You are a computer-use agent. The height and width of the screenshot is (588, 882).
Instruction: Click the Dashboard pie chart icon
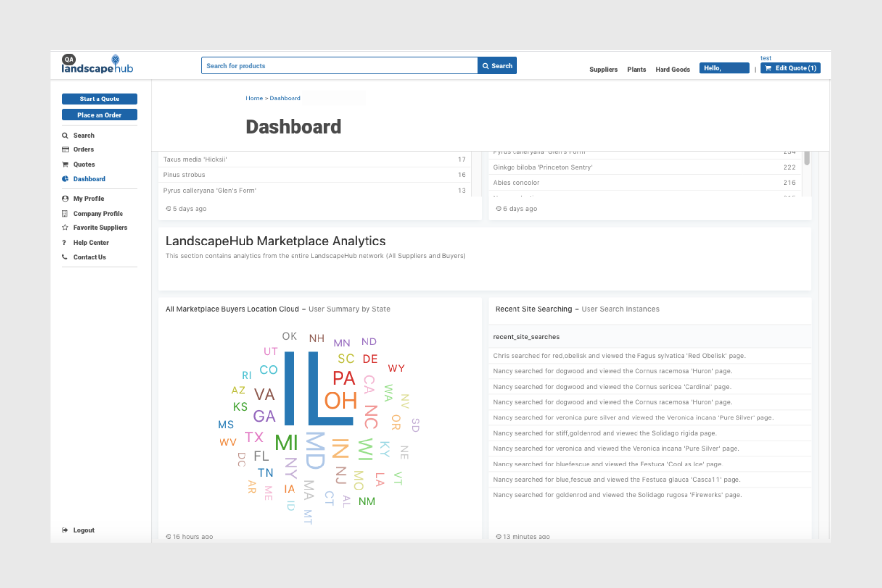click(x=65, y=179)
